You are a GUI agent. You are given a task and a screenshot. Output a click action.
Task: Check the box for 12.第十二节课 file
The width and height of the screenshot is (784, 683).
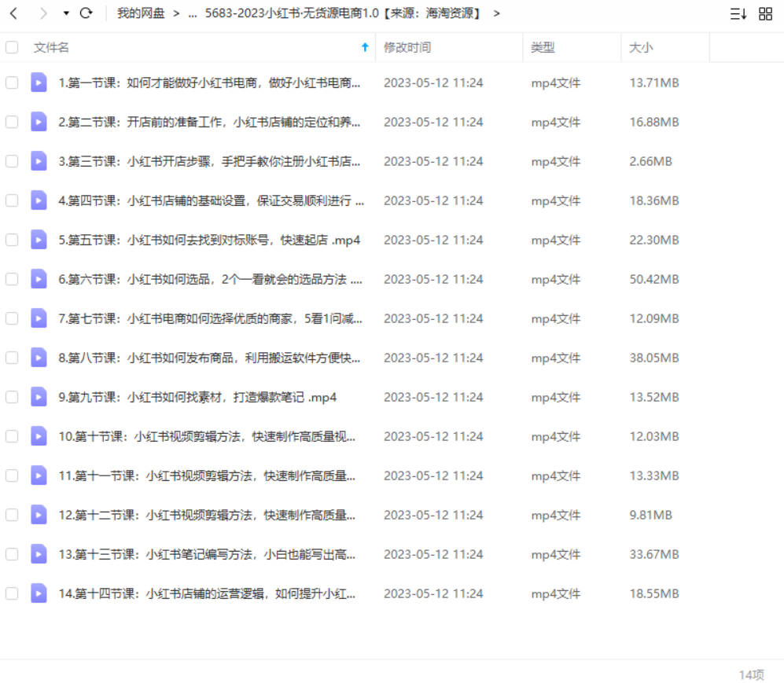tap(12, 515)
